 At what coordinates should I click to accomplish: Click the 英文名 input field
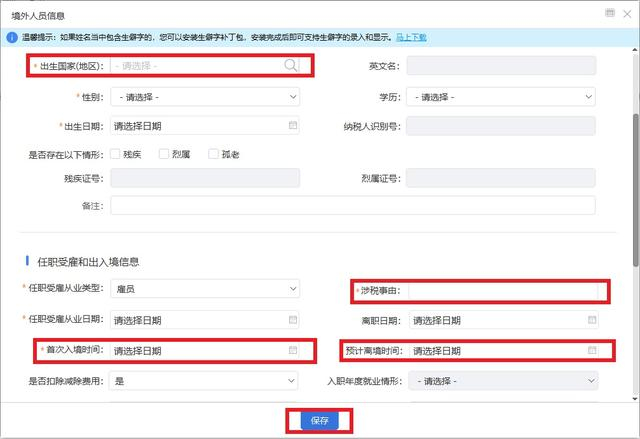point(501,65)
